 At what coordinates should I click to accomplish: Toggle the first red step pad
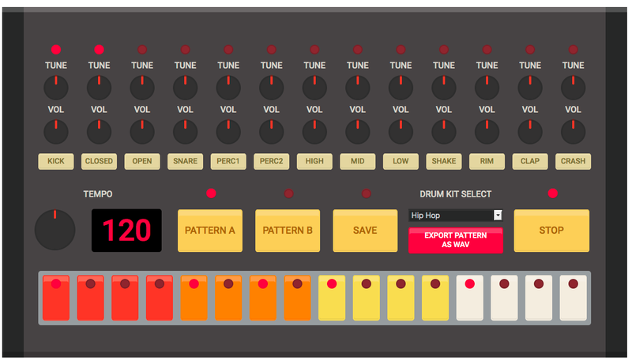point(56,298)
